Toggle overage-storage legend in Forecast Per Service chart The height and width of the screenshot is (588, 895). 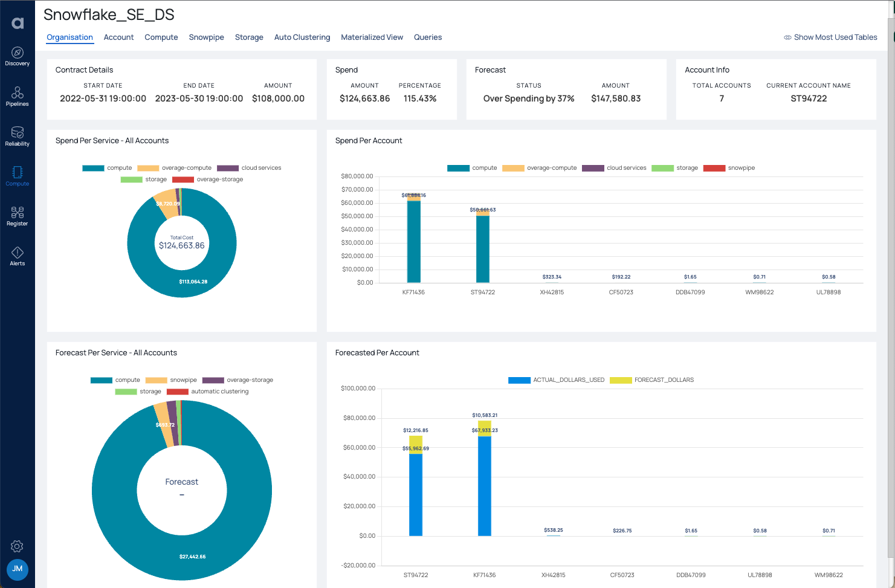click(237, 380)
